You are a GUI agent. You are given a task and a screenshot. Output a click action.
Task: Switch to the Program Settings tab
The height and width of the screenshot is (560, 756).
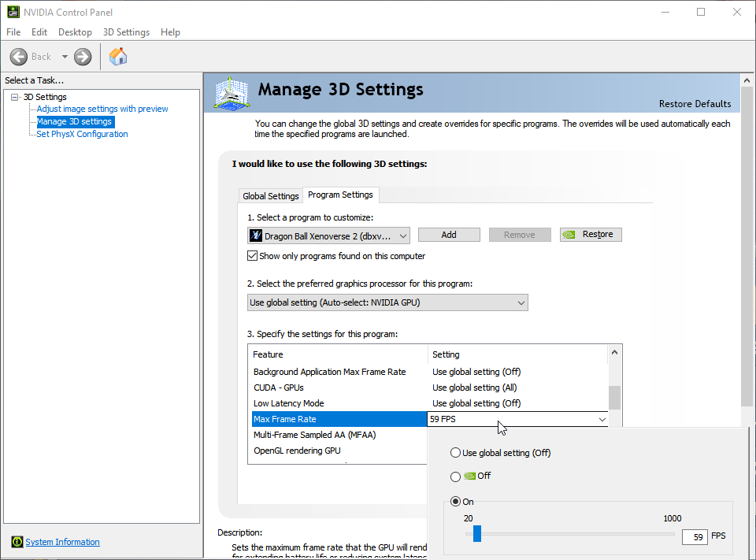click(340, 195)
